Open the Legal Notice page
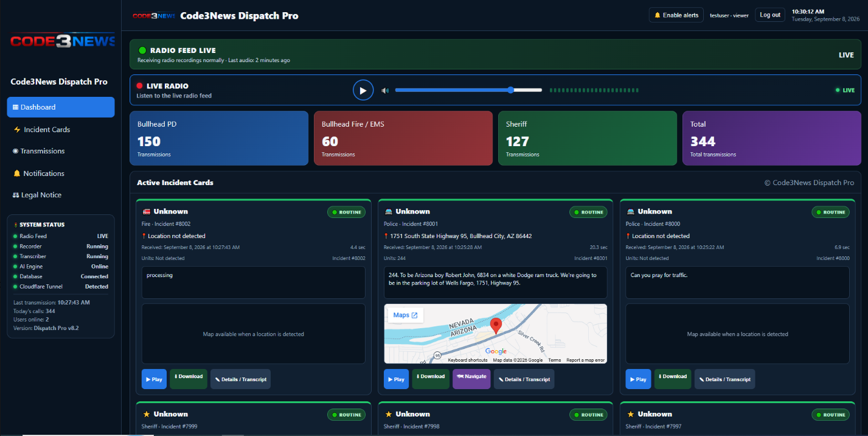This screenshot has width=868, height=436. pyautogui.click(x=61, y=195)
